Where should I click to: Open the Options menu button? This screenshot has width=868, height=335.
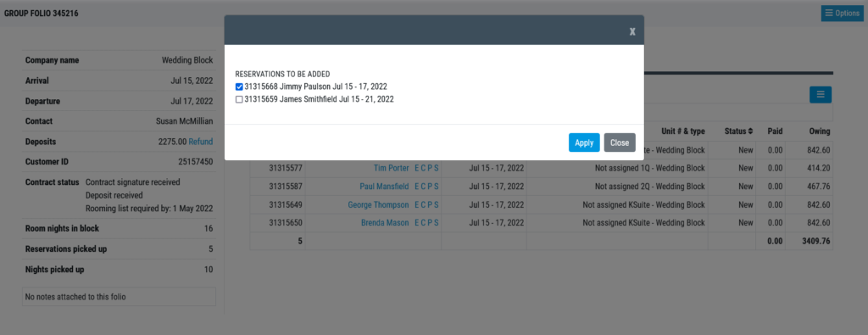click(842, 14)
